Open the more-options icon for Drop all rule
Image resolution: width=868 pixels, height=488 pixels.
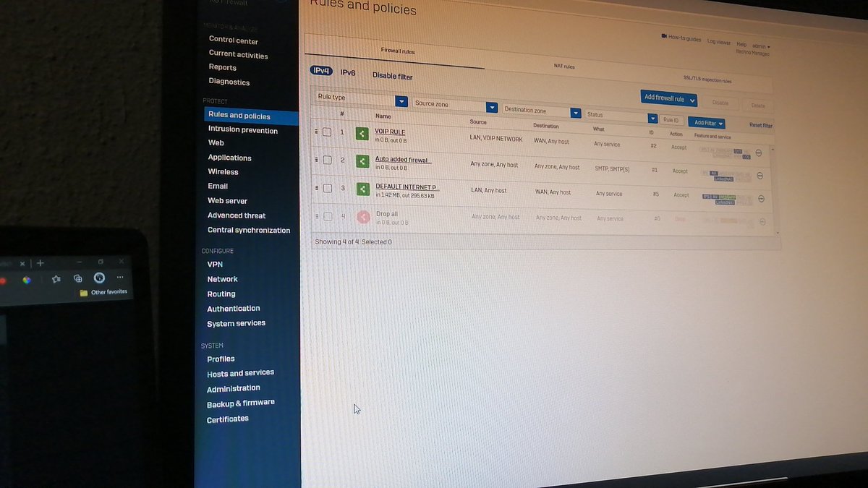(762, 222)
